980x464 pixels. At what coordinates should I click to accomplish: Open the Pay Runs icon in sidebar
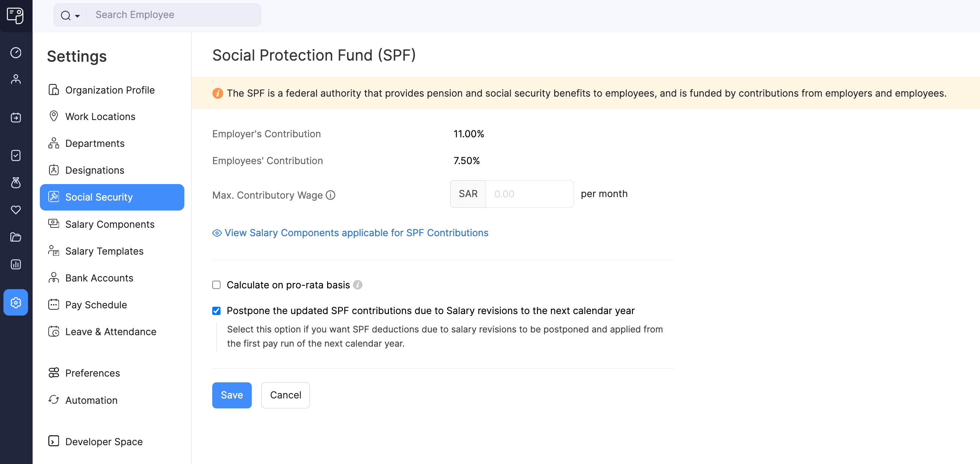click(16, 117)
